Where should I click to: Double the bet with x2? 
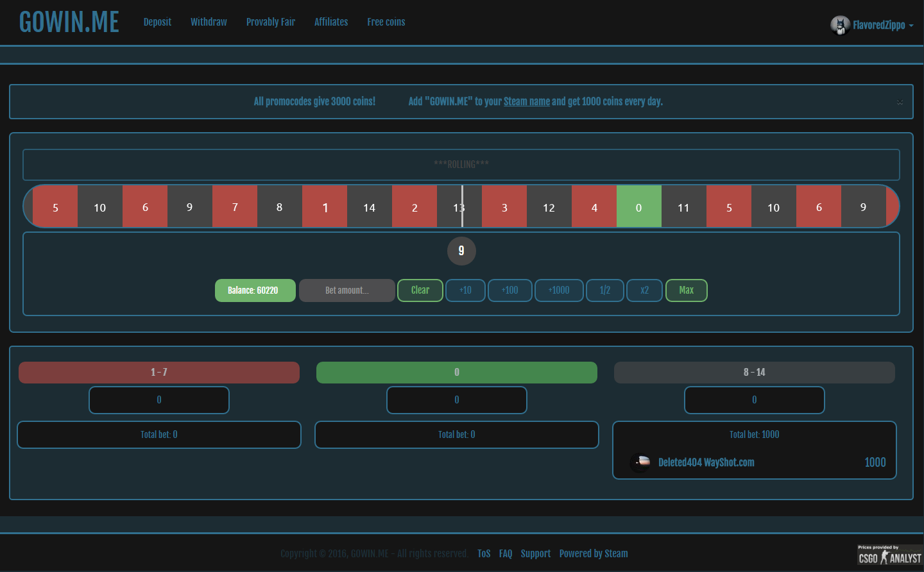[645, 290]
